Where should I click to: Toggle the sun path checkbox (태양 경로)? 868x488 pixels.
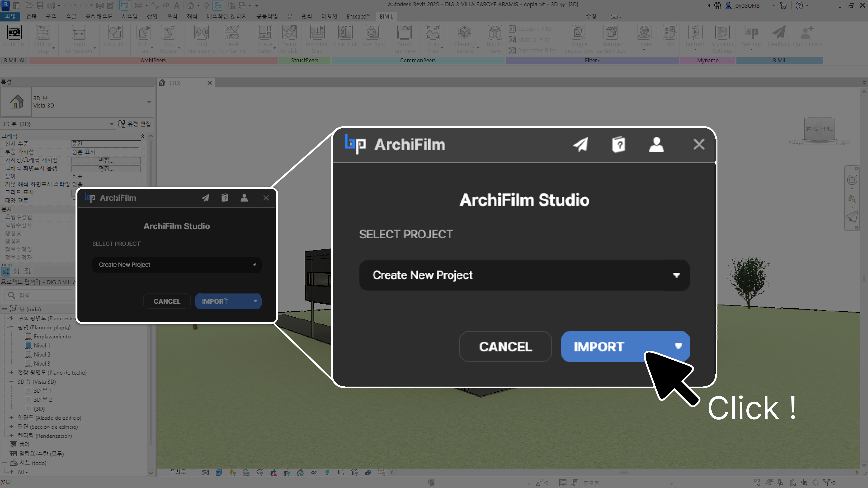click(74, 201)
